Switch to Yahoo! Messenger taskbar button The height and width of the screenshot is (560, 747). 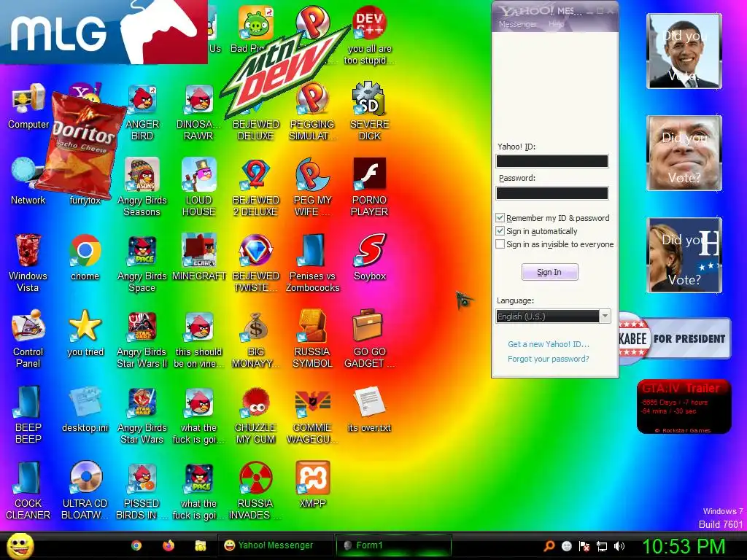(x=275, y=545)
